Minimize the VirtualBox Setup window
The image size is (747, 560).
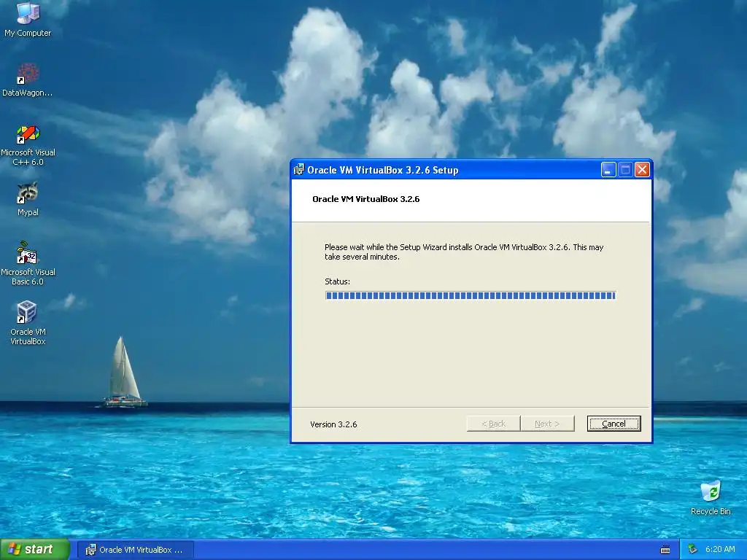point(608,169)
